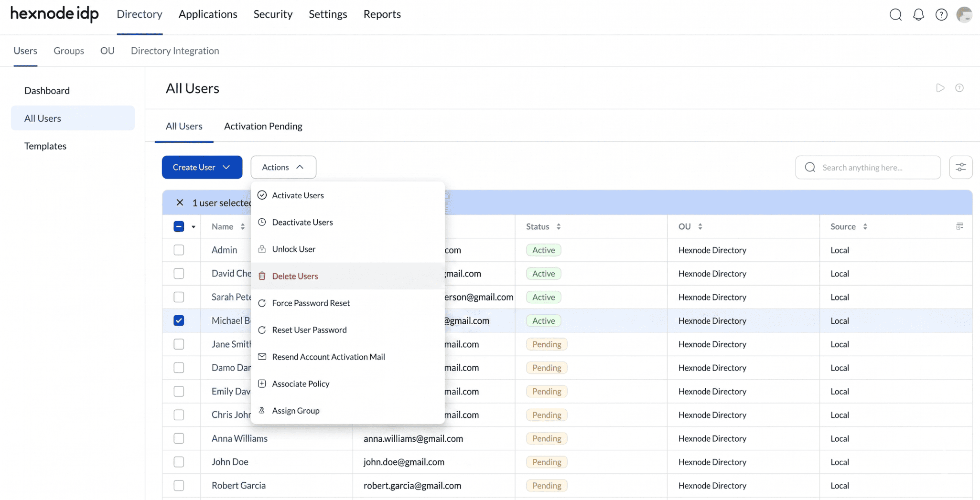Clear selection with the X icon
Image resolution: width=980 pixels, height=500 pixels.
[180, 202]
